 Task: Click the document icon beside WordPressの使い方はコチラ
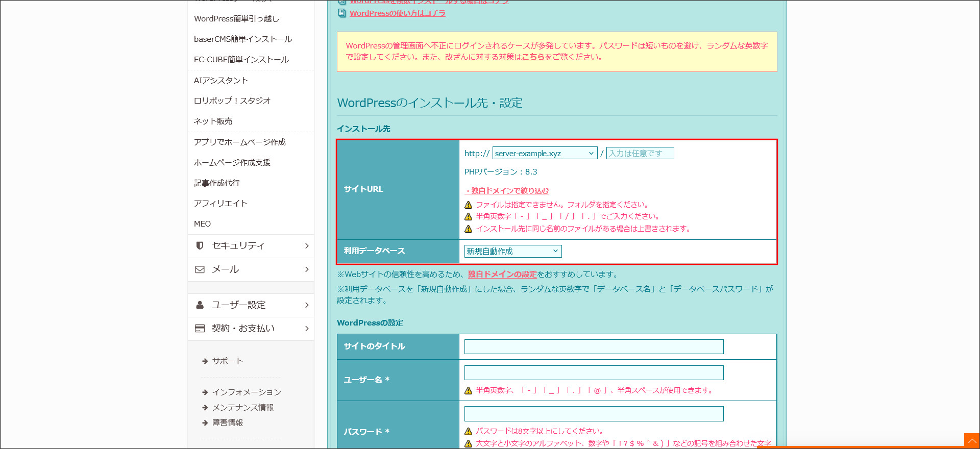pos(342,13)
